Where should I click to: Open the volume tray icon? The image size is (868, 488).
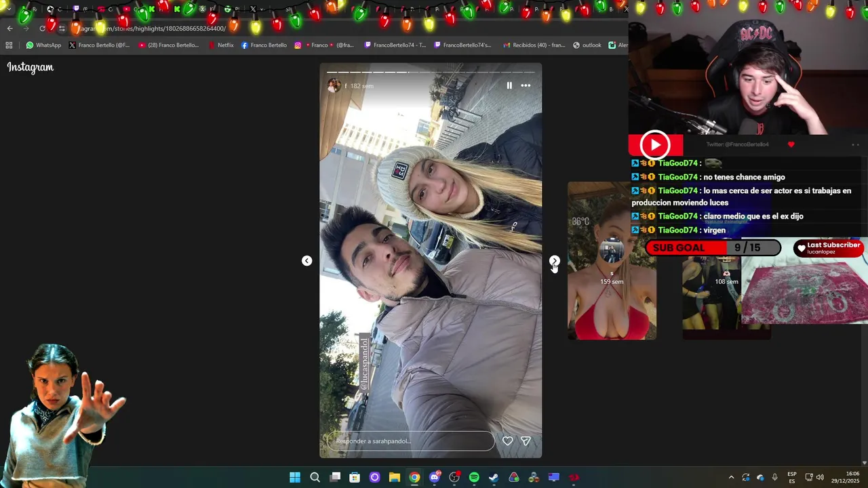coord(820,477)
